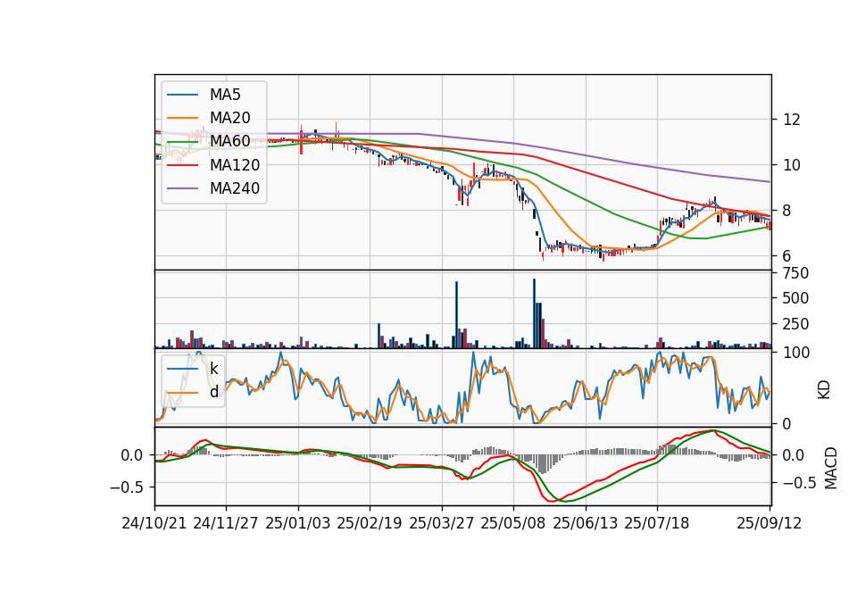Click the tallest volume bar near 25/05/08
The image size is (857, 616).
tap(535, 313)
